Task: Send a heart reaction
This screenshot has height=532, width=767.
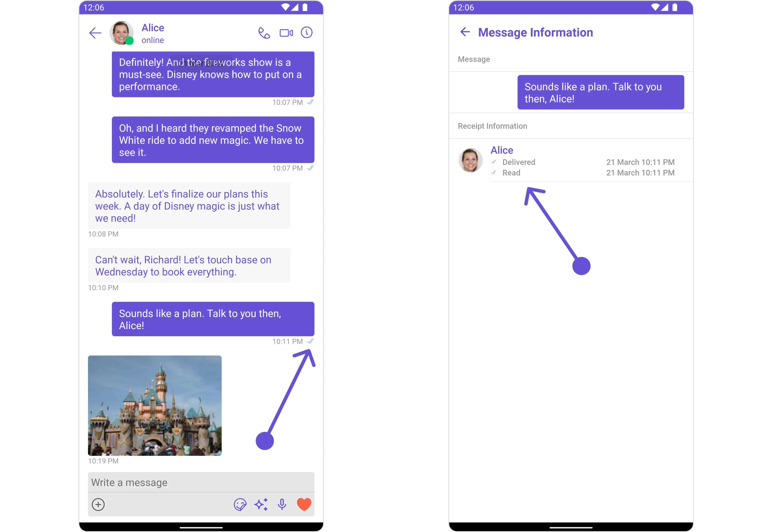Action: pos(304,504)
